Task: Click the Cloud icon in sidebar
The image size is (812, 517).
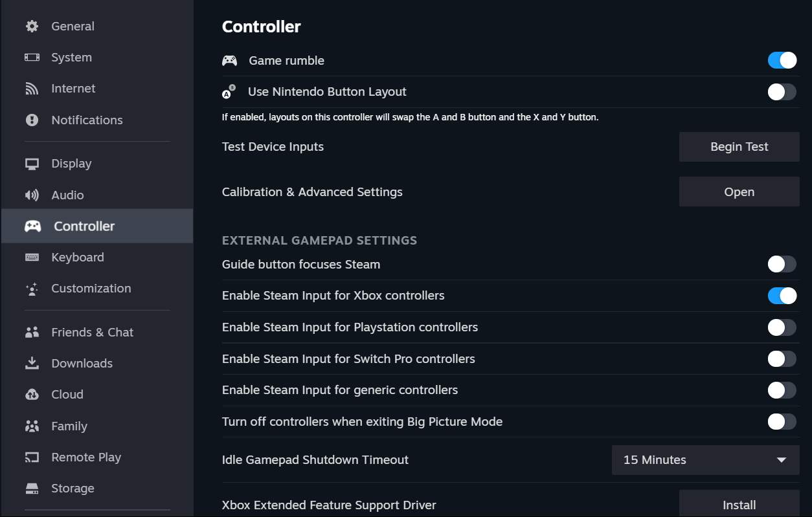Action: 32,395
